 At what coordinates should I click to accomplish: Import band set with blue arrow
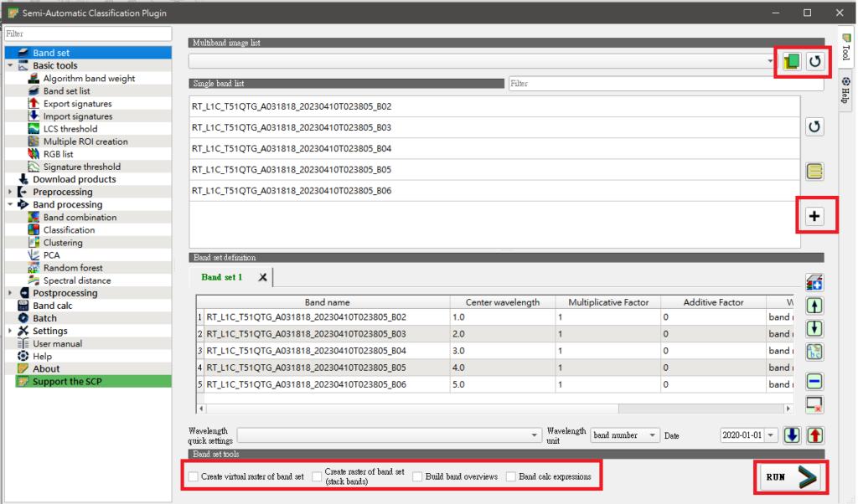pos(792,435)
